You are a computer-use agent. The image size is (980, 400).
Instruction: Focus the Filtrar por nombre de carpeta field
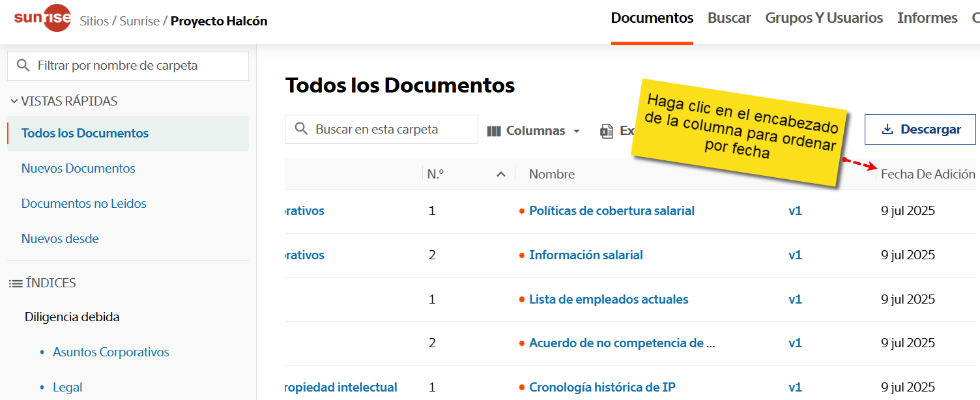tap(128, 66)
